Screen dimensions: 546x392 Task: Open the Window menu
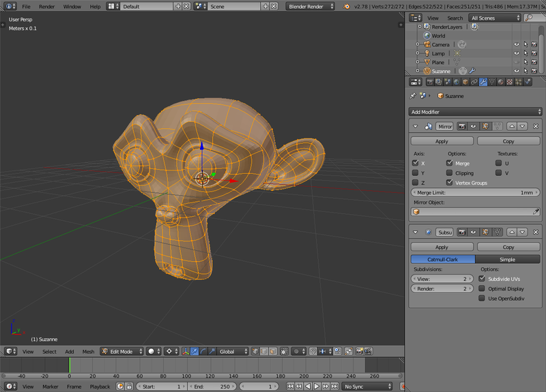[x=72, y=7]
